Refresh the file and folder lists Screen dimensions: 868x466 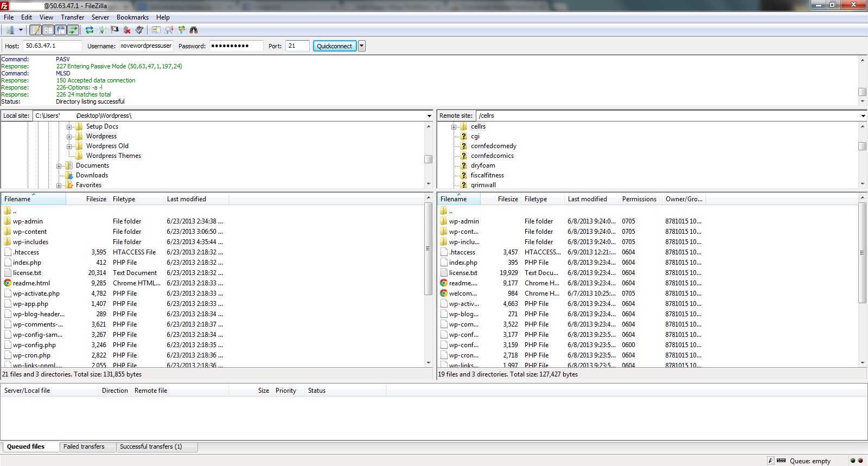90,30
